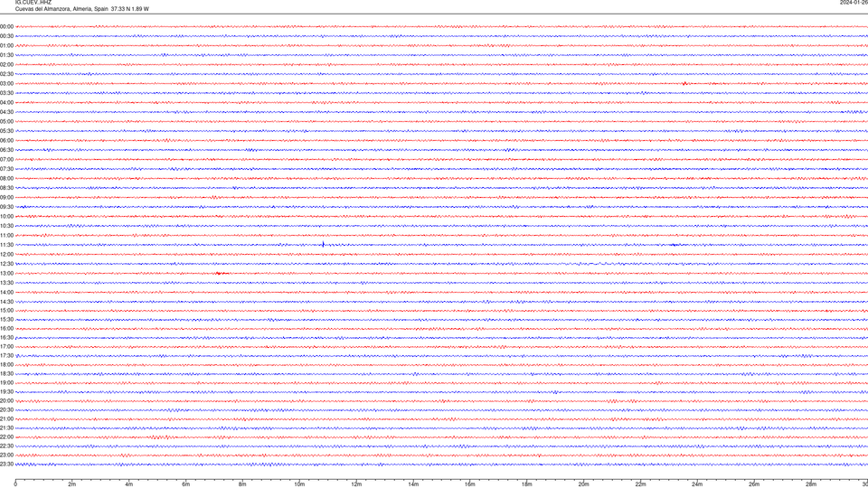Select the 03:30 trace time label
The width and height of the screenshot is (868, 488).
tap(6, 93)
